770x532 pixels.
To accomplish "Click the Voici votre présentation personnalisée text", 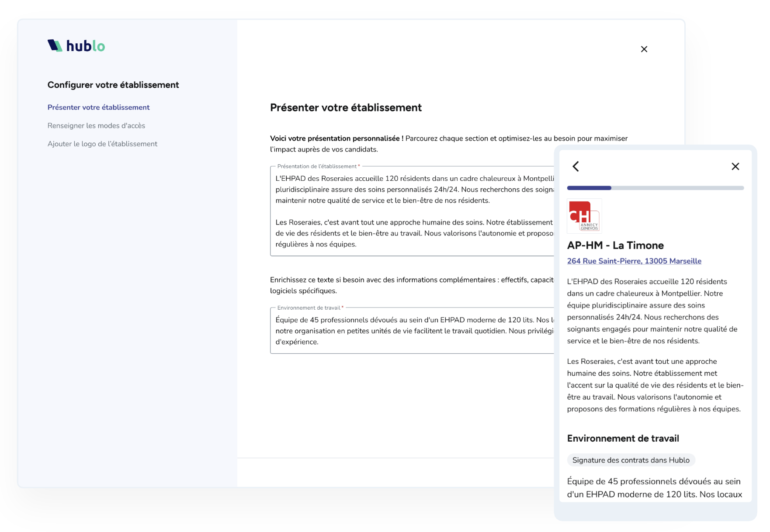I will pyautogui.click(x=336, y=138).
